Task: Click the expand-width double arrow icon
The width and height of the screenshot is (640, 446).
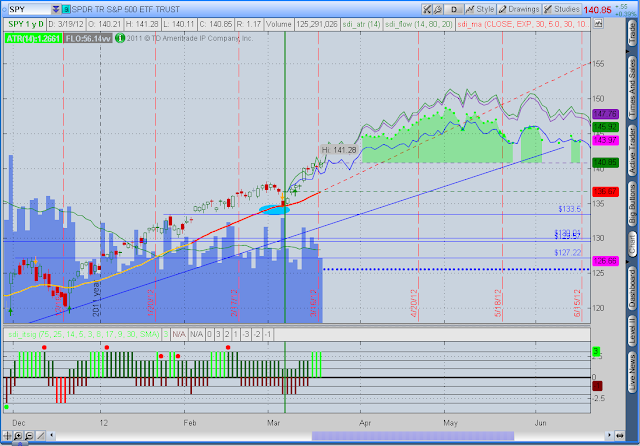Action: click(620, 436)
